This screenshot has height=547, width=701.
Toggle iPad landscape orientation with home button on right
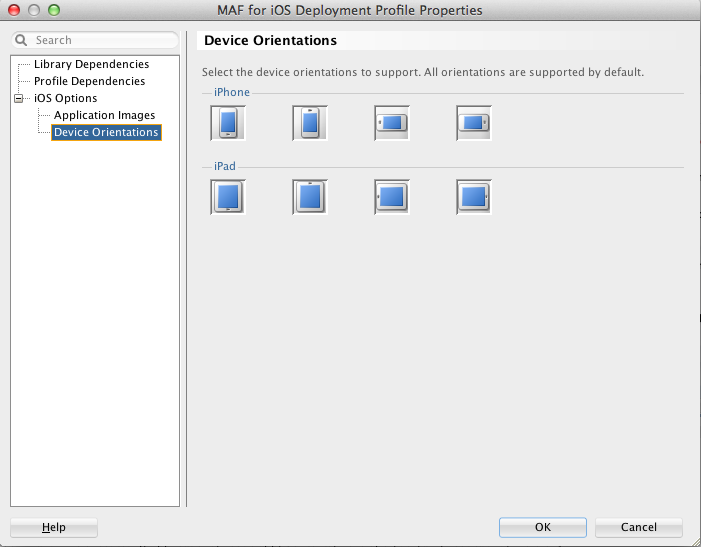click(x=474, y=197)
